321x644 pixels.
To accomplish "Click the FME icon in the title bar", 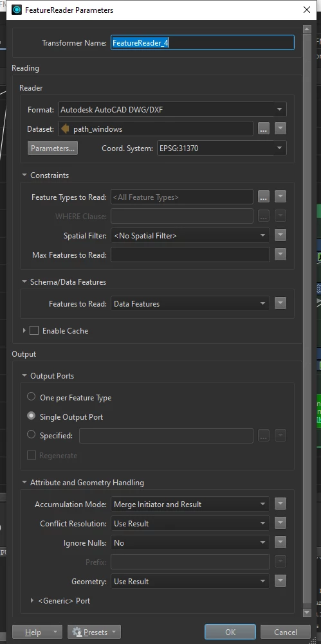I will tap(17, 10).
